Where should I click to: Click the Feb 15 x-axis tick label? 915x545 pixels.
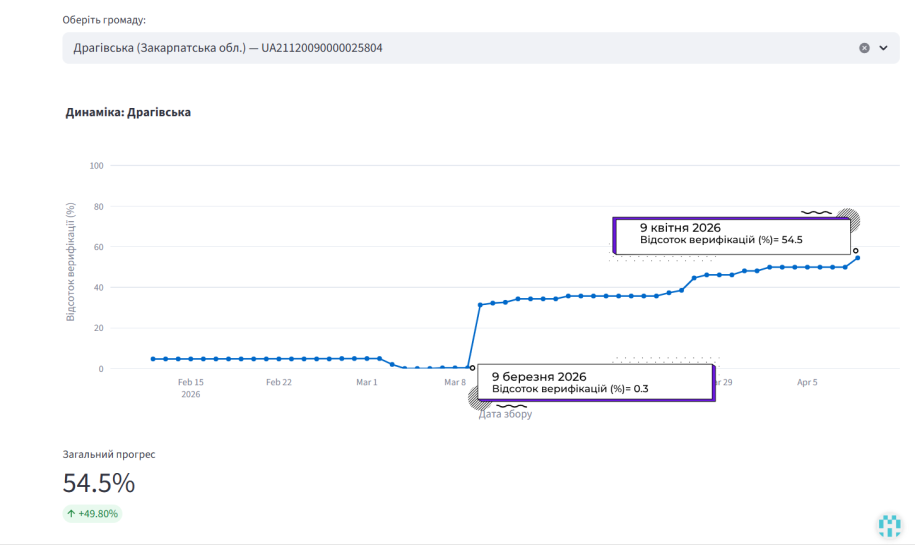click(191, 382)
